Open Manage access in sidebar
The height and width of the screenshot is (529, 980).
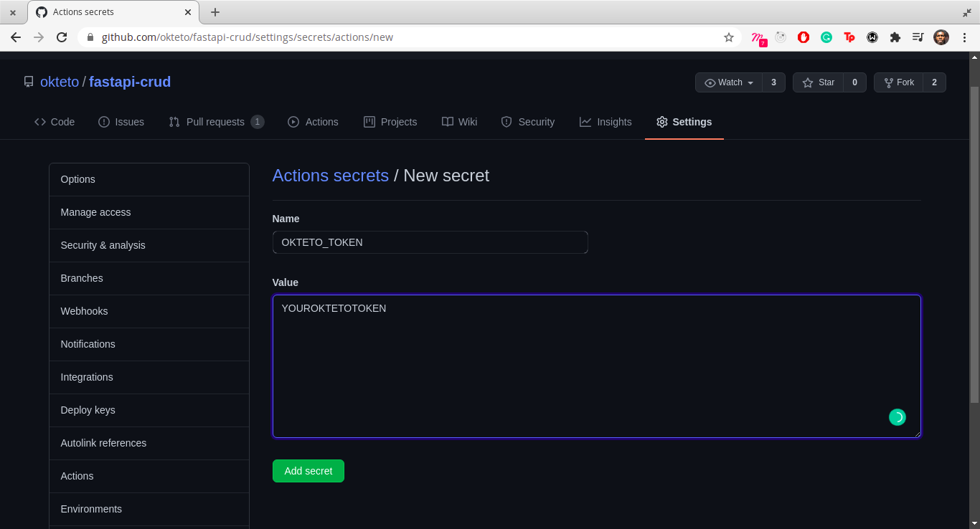tap(149, 212)
